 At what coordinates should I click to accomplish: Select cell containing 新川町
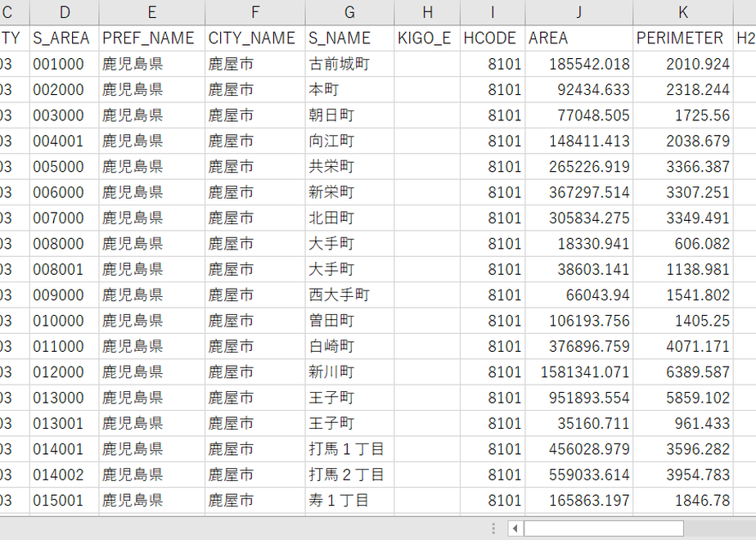coord(349,372)
